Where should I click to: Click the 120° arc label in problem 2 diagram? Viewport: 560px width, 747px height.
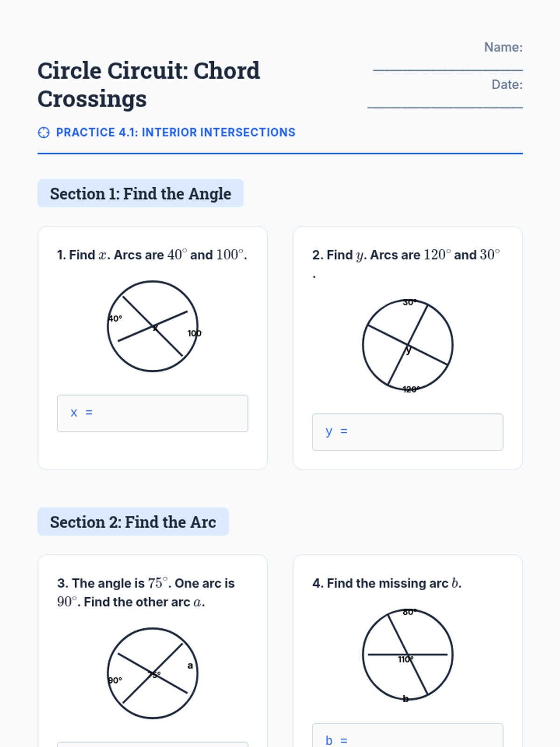click(x=411, y=389)
